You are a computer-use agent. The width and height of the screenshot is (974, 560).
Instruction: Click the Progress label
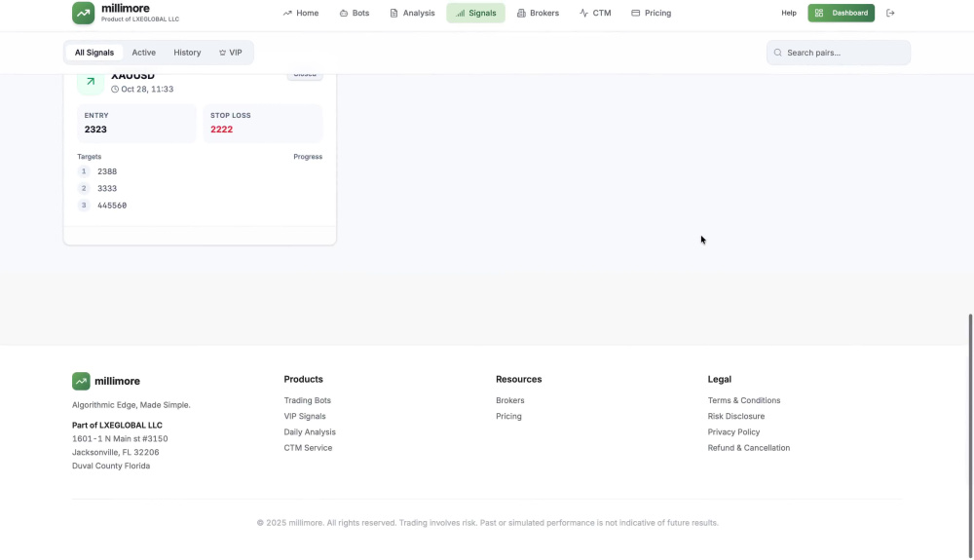(308, 157)
